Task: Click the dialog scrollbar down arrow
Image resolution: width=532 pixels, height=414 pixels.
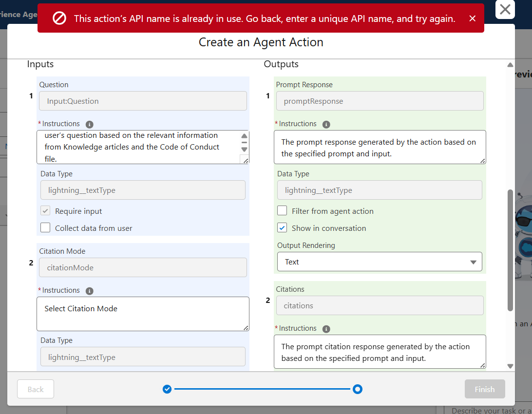Action: [510, 366]
